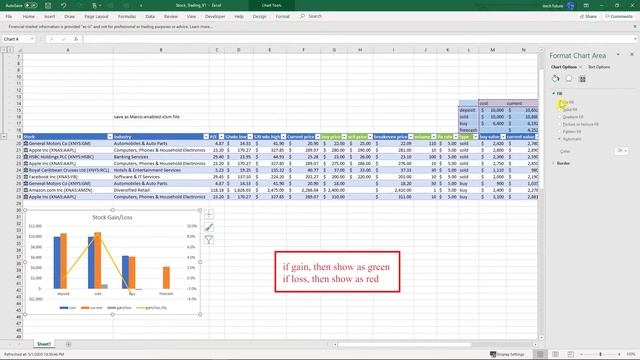The image size is (640, 360).
Task: Open the Chart Styles brush button
Action: tap(209, 227)
